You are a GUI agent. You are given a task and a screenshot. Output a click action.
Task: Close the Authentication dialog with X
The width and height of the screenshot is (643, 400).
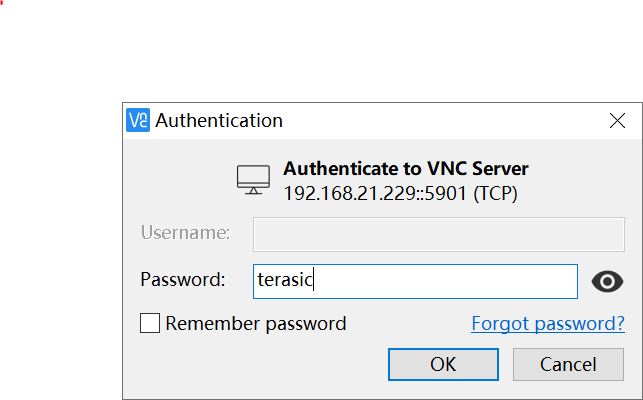click(617, 121)
